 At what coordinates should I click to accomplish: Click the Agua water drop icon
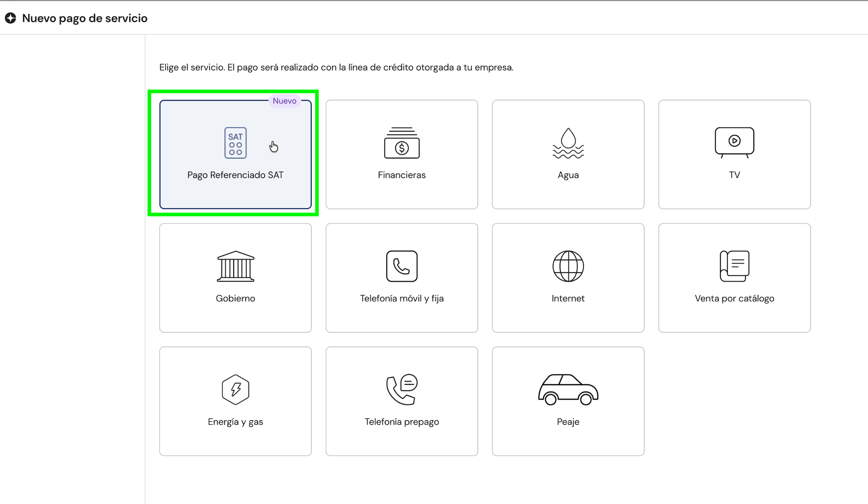568,143
